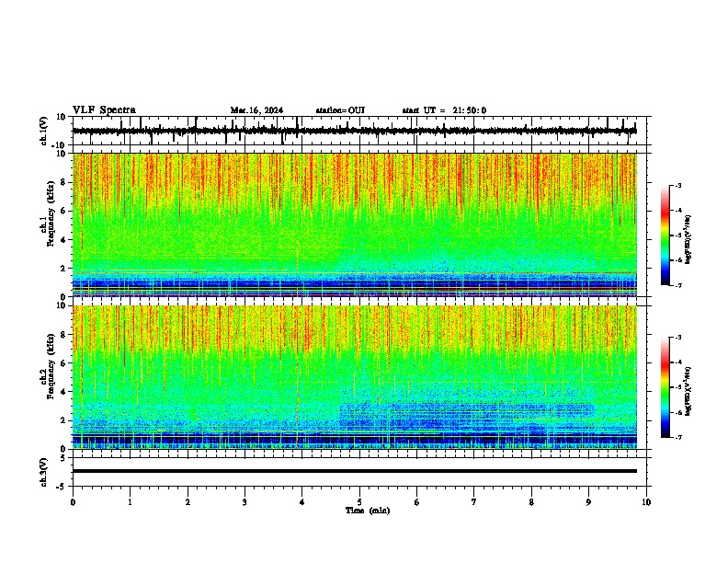This screenshot has width=728, height=563.
Task: Click the 'VLF Spectra' title text
Action: (104, 110)
